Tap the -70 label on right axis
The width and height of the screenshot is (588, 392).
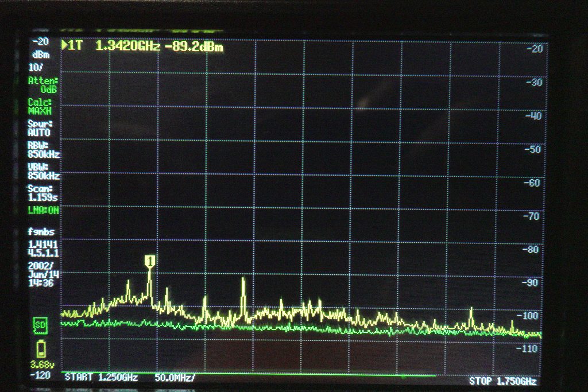coord(531,216)
